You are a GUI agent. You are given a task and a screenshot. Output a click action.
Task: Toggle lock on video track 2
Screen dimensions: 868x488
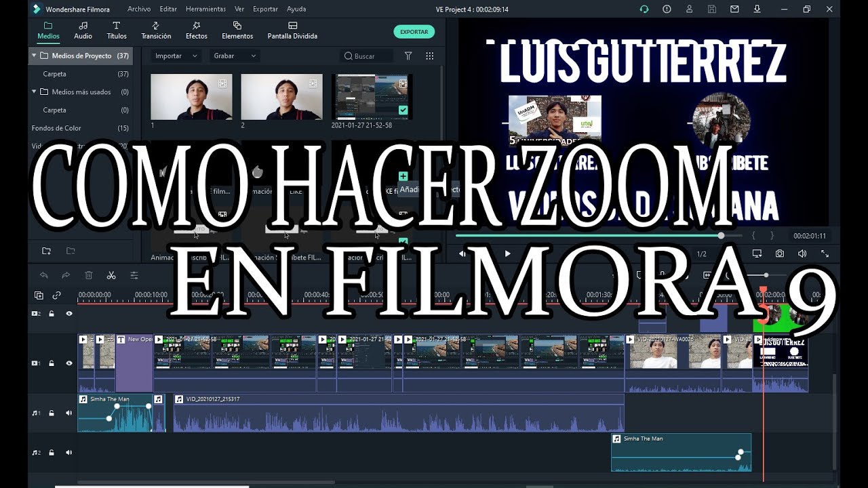52,314
